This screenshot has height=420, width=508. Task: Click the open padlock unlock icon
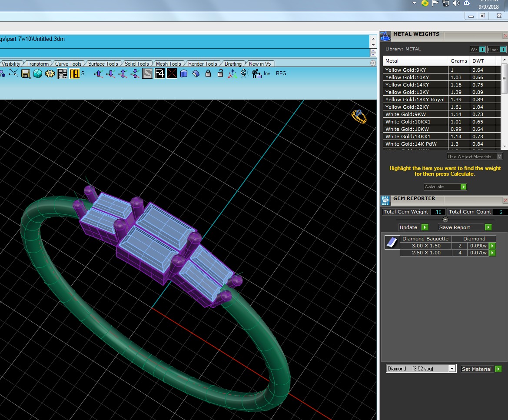(x=220, y=73)
